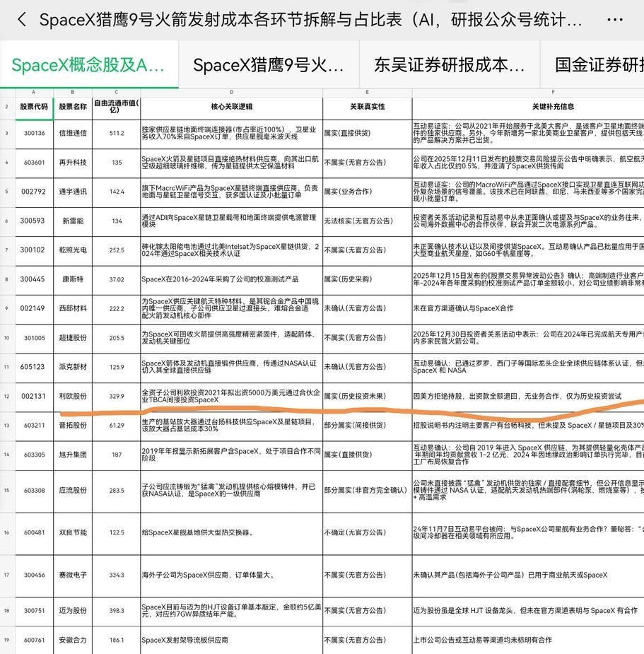Select row number 12 header
The height and width of the screenshot is (654, 644).
[x=7, y=396]
